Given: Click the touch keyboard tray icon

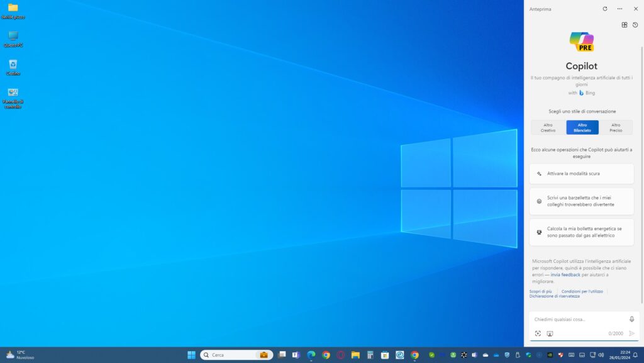Looking at the screenshot, I should coord(571,355).
